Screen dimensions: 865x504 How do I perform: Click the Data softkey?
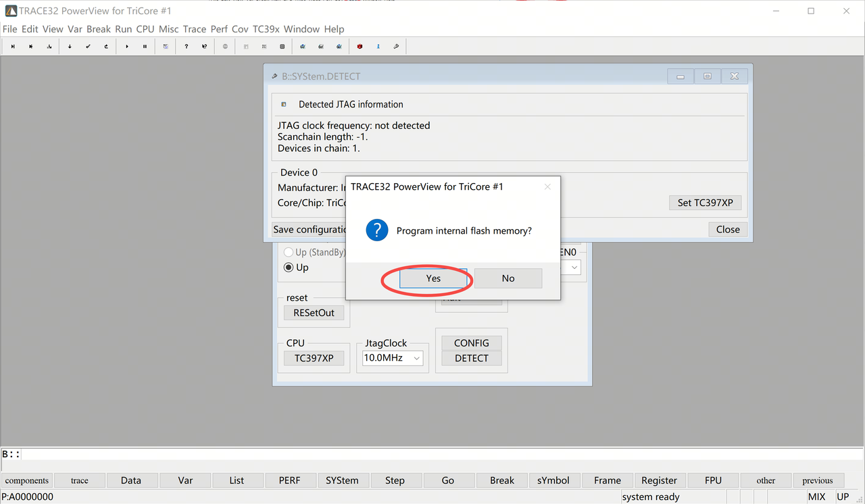[131, 480]
